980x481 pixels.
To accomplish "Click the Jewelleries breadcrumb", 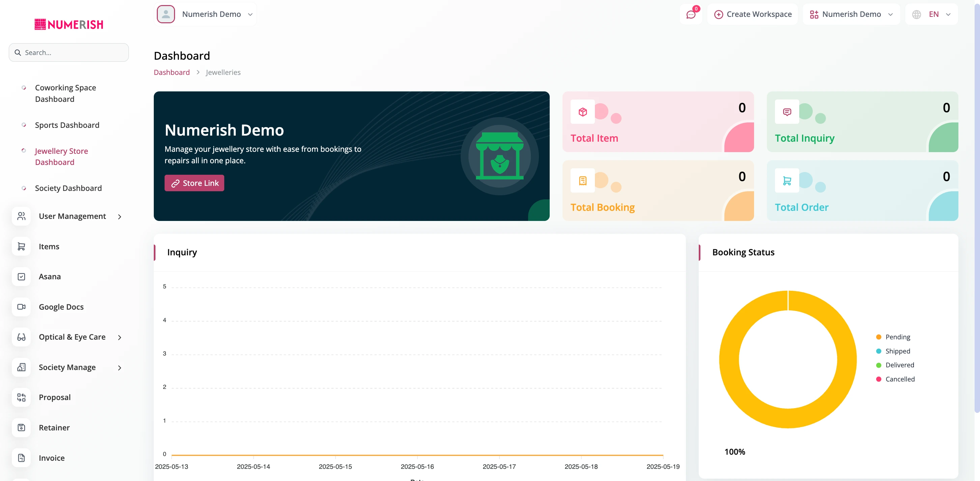I will click(223, 72).
